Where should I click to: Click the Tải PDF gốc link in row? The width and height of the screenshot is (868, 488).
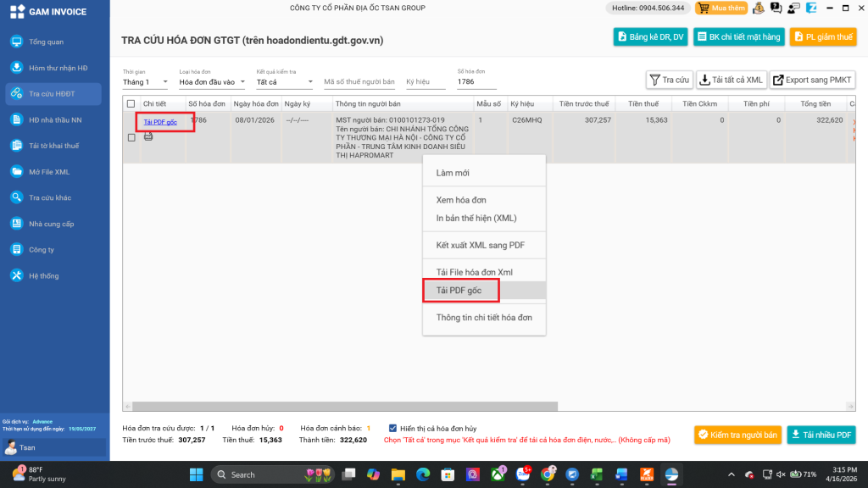pyautogui.click(x=160, y=123)
